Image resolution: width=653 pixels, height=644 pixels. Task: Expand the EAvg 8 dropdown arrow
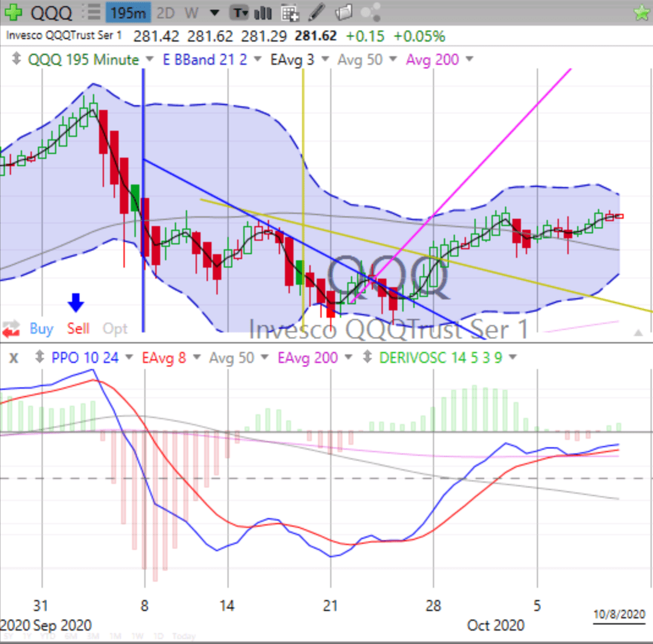tap(196, 357)
